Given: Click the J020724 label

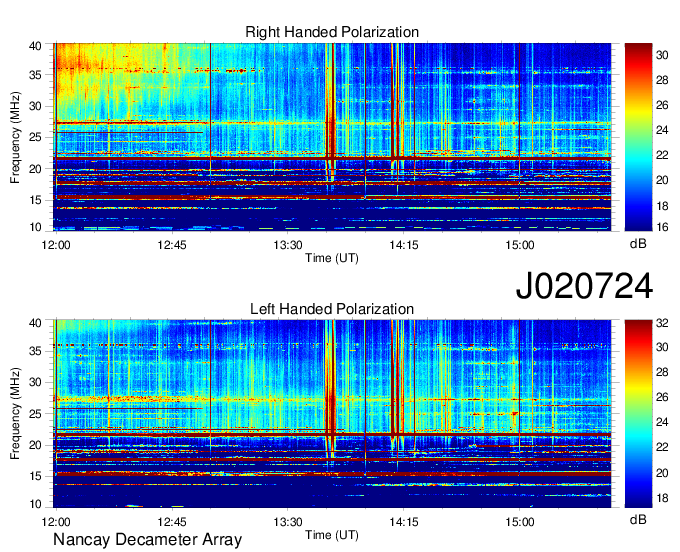Looking at the screenshot, I should pyautogui.click(x=584, y=286).
